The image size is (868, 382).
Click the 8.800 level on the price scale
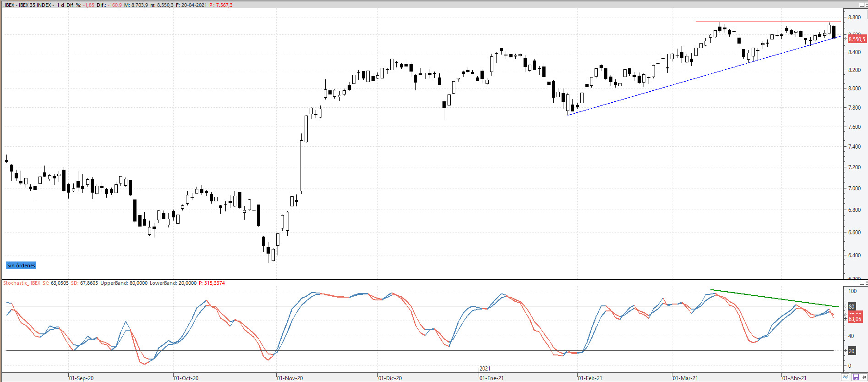click(854, 17)
